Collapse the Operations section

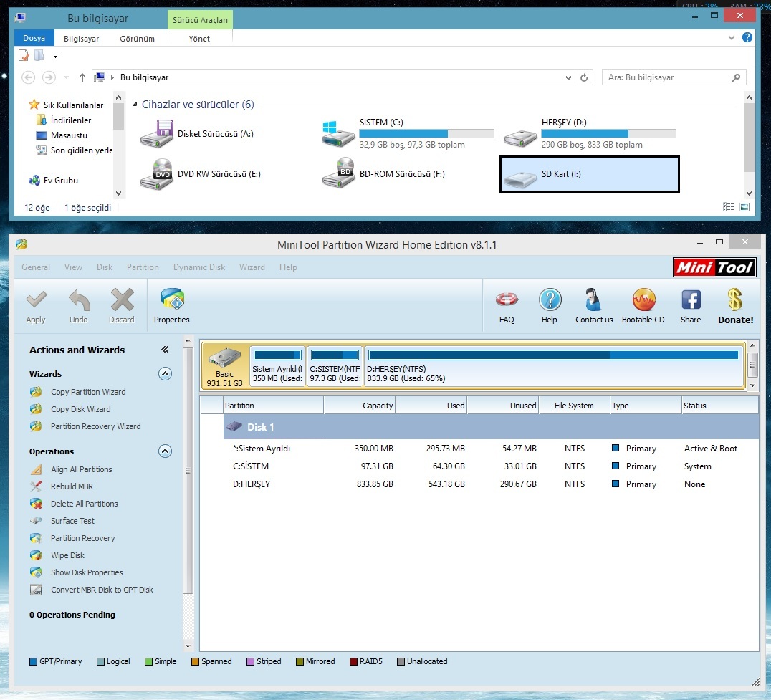(165, 451)
